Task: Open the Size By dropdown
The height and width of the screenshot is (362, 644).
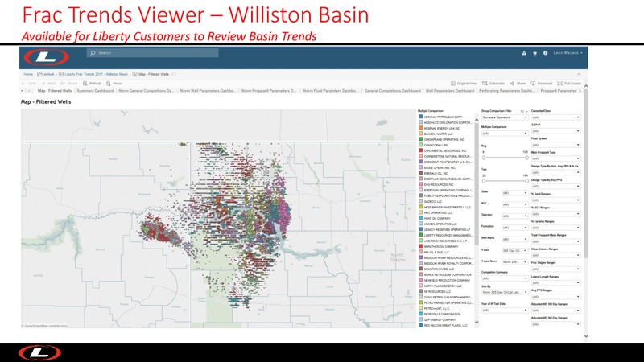Action: (505, 292)
